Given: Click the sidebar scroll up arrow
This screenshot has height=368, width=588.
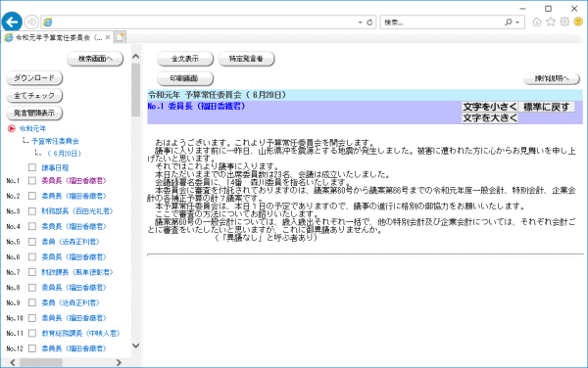Looking at the screenshot, I should (x=136, y=57).
